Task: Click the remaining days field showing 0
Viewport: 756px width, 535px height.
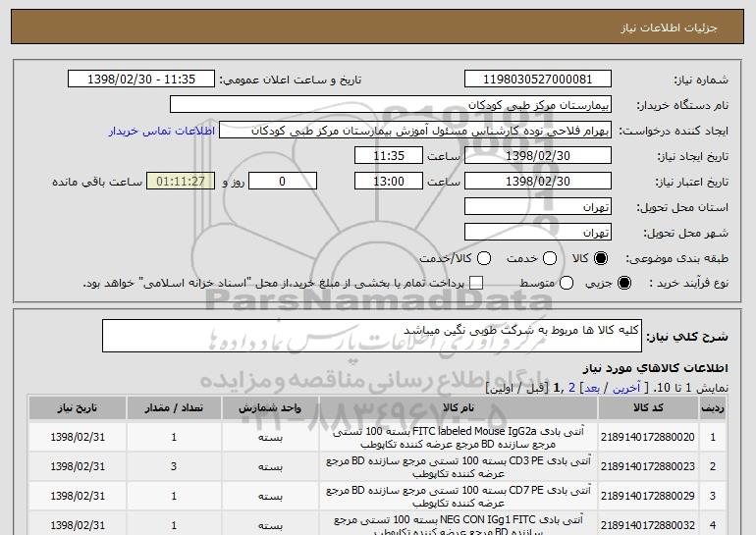Action: 283,182
